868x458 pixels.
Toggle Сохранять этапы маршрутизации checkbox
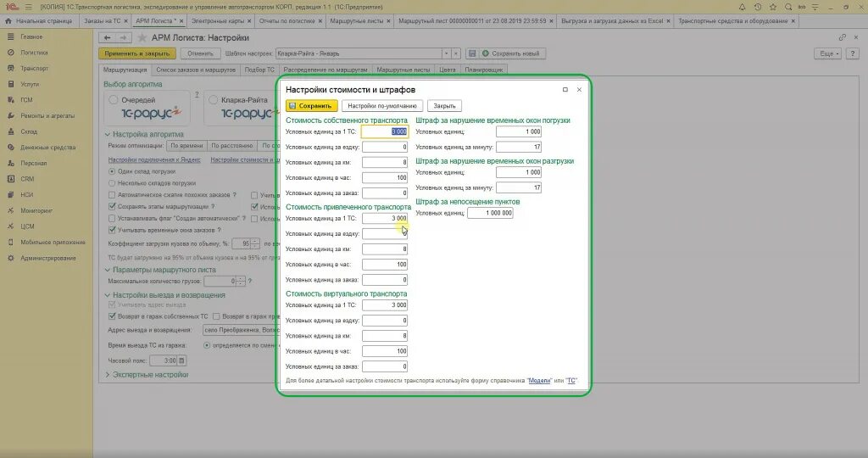[x=112, y=207]
